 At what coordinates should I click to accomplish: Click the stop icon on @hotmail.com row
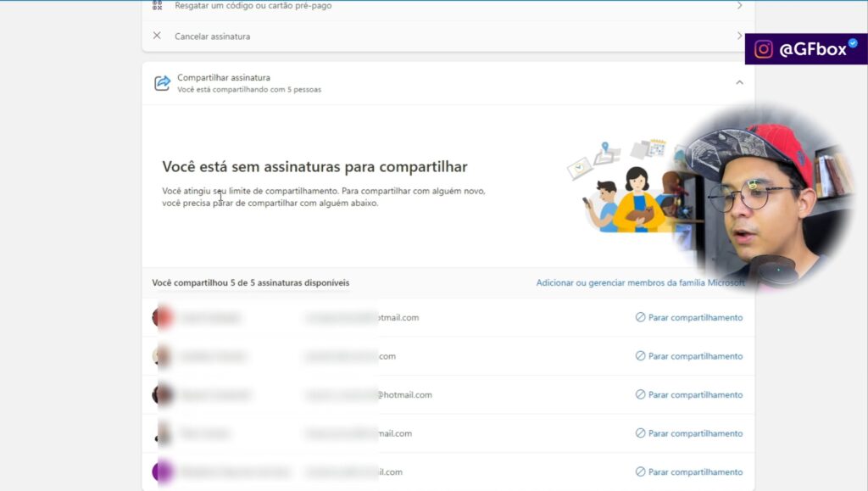pyautogui.click(x=641, y=394)
